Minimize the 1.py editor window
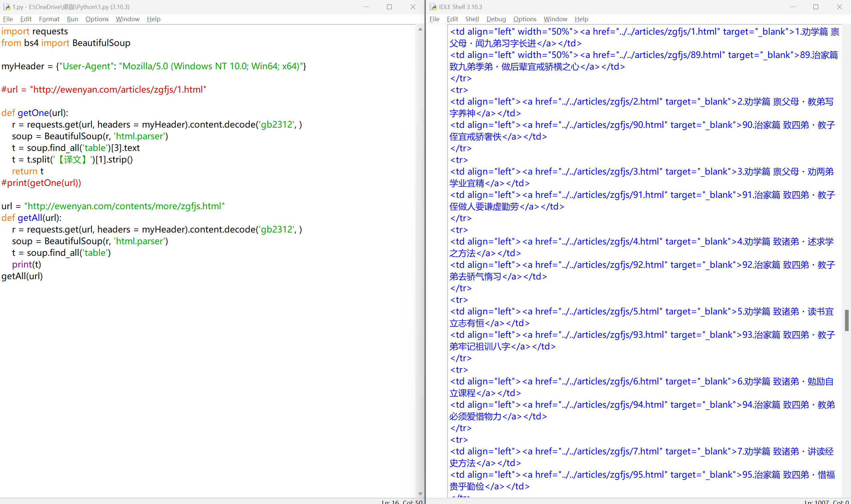The width and height of the screenshot is (851, 504). pos(366,7)
